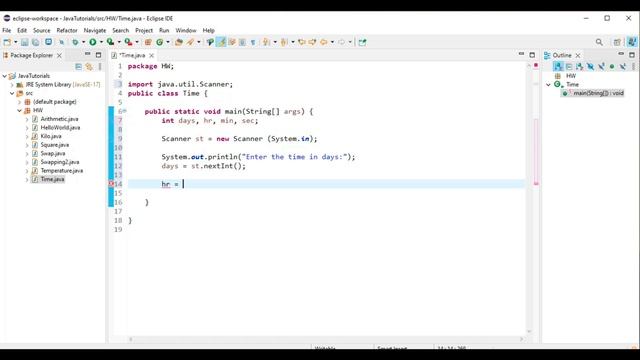
Task: Click line 12 days = st.nextInt() code
Action: tap(203, 166)
